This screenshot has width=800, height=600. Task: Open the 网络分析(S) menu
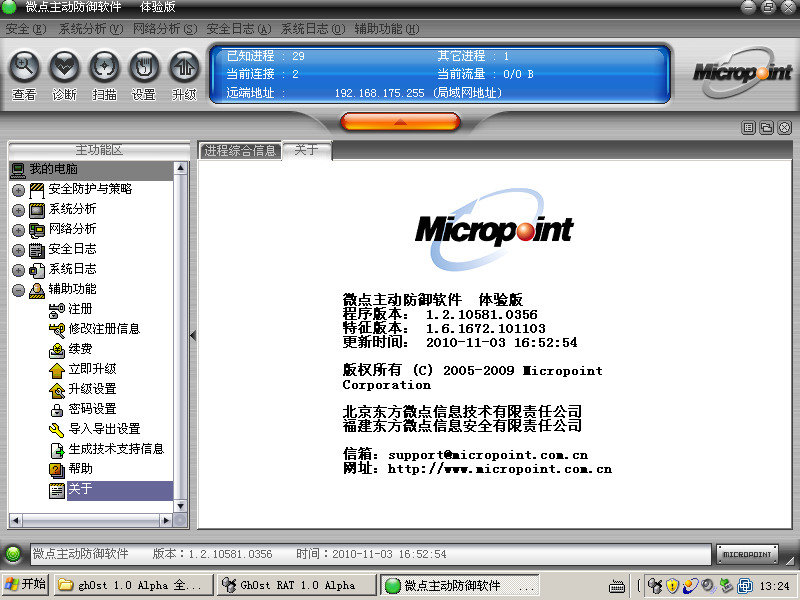pos(165,29)
